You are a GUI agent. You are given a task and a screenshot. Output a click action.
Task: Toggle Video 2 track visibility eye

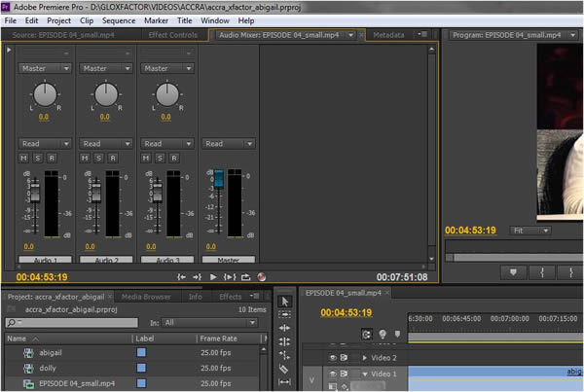click(x=333, y=358)
